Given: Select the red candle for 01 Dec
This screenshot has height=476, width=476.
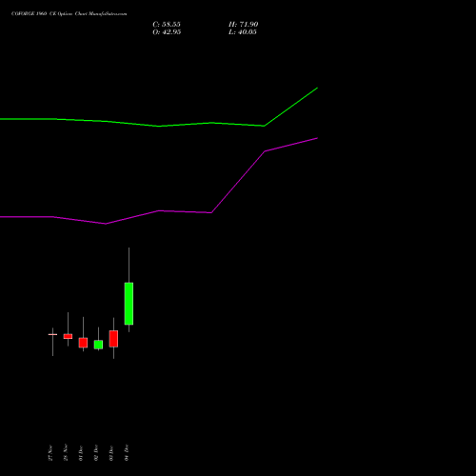Looking at the screenshot, I should pyautogui.click(x=83, y=343).
